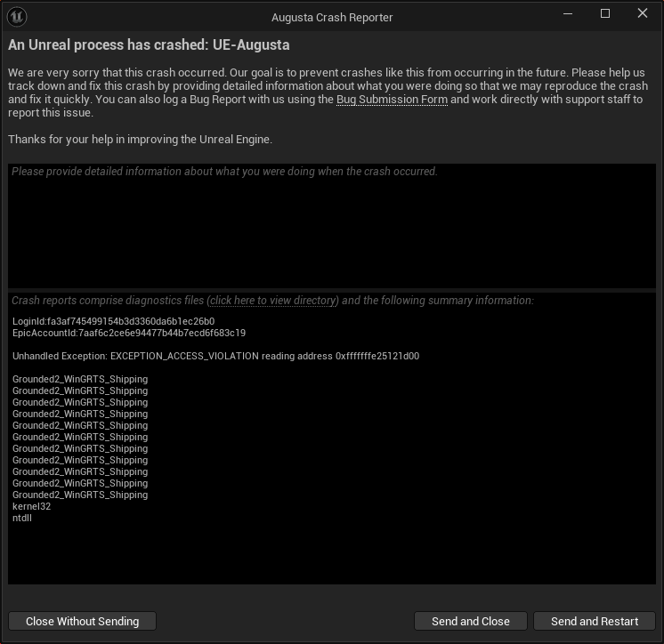Focus the crash description text box
664x644 pixels.
click(332, 226)
